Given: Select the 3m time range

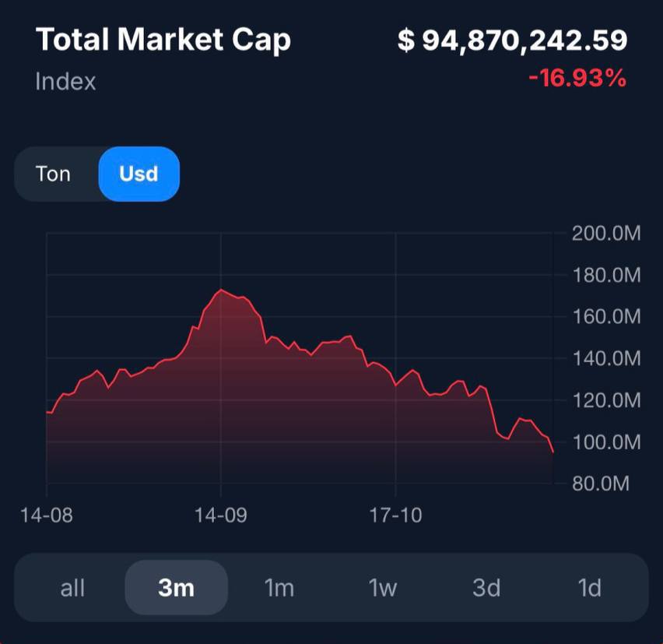Looking at the screenshot, I should (x=176, y=588).
